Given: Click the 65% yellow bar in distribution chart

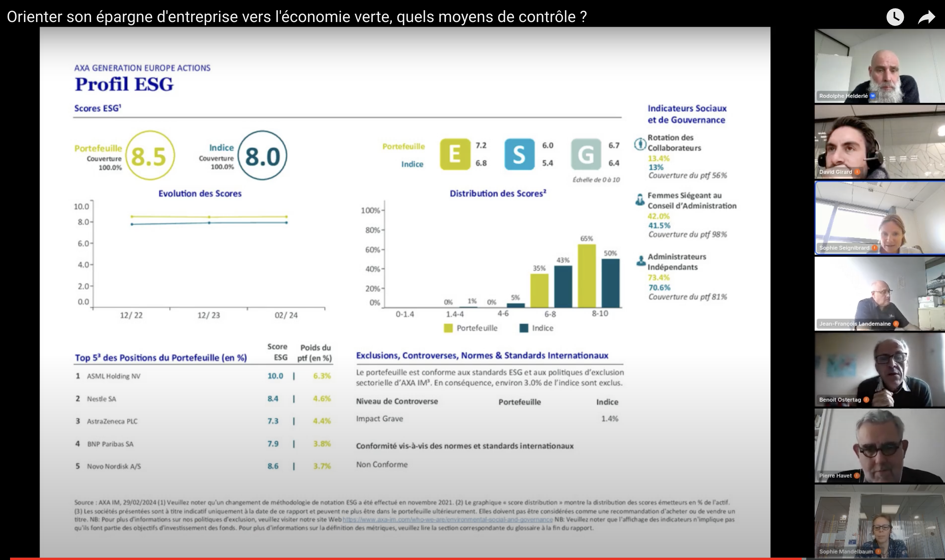Looking at the screenshot, I should point(587,276).
